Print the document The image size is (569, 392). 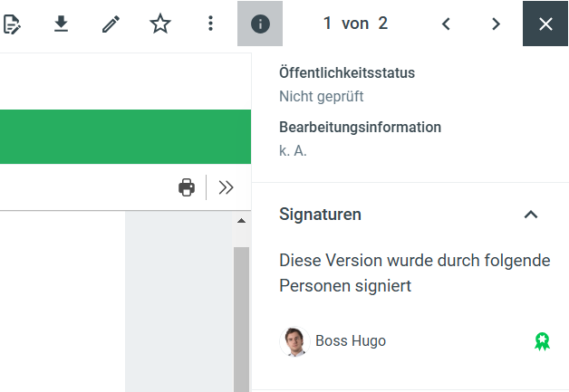[187, 187]
